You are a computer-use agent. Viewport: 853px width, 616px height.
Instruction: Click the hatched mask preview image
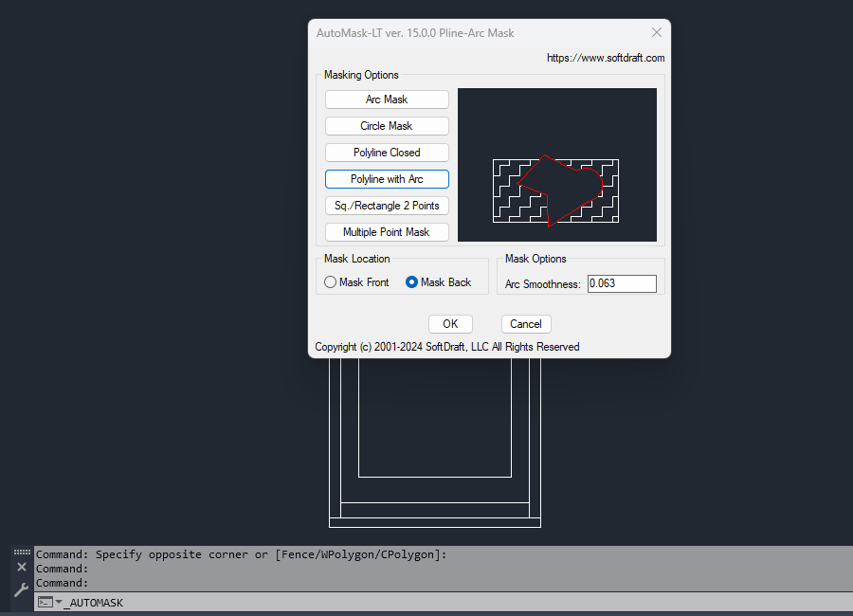[556, 164]
